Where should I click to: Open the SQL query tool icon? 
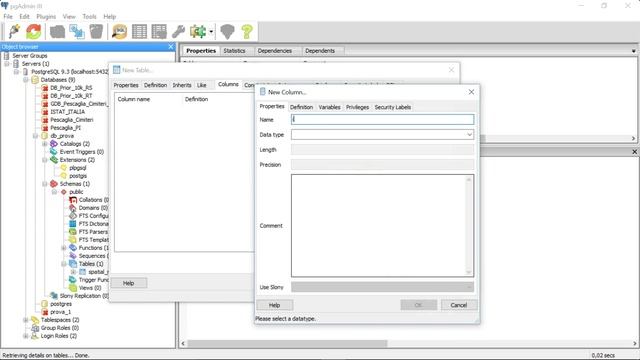(x=120, y=31)
